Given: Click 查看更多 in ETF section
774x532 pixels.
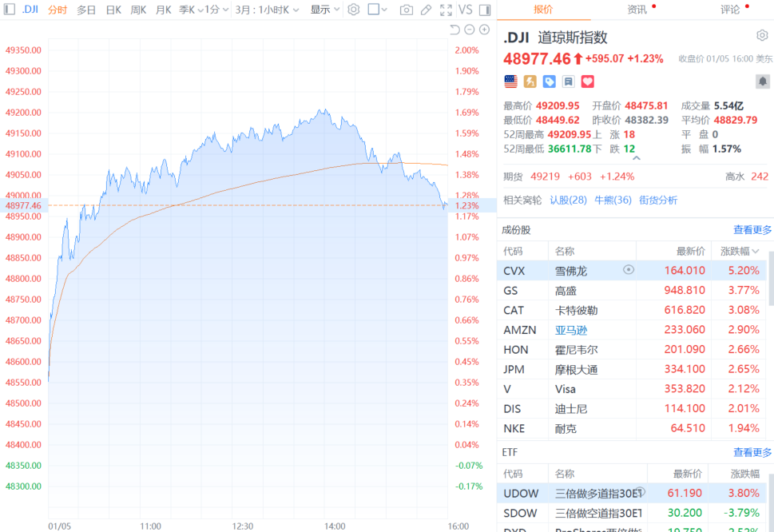Looking at the screenshot, I should pyautogui.click(x=752, y=452).
